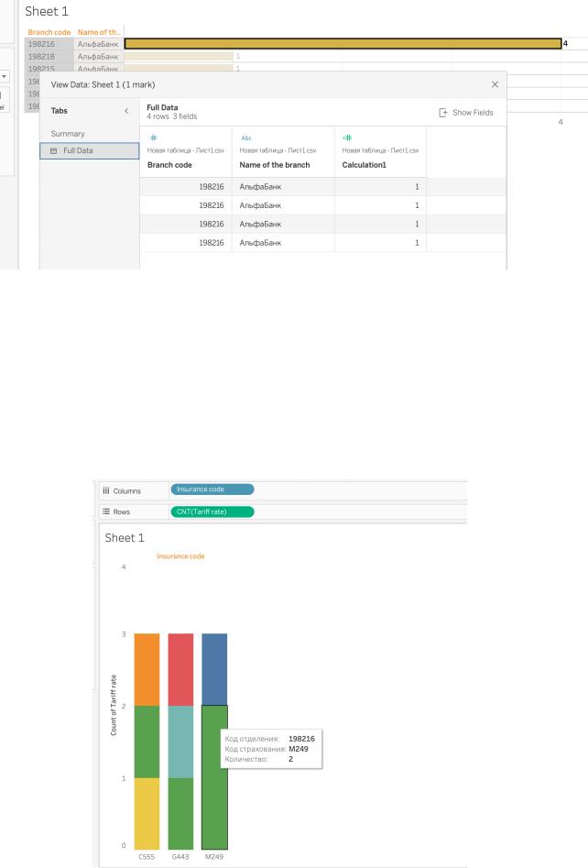Select Name of the branch column header
This screenshot has height=868, width=588.
pyautogui.click(x=275, y=165)
